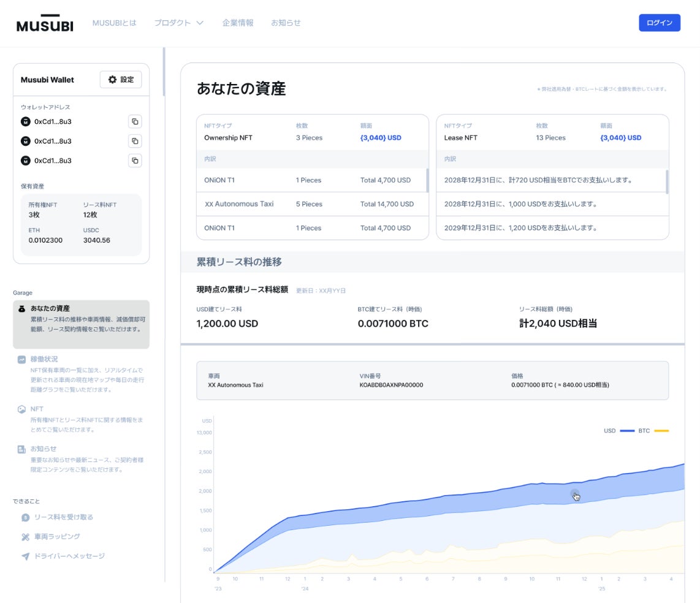Click the ログイン button
700x603 pixels.
(x=660, y=23)
